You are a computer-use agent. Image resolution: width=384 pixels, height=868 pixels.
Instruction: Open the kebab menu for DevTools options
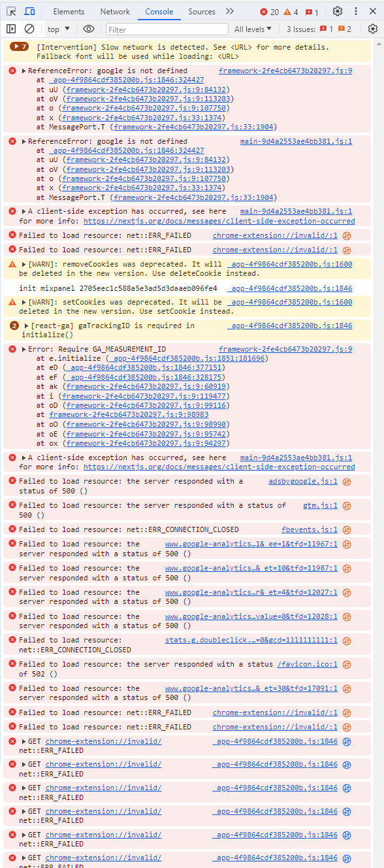(355, 11)
